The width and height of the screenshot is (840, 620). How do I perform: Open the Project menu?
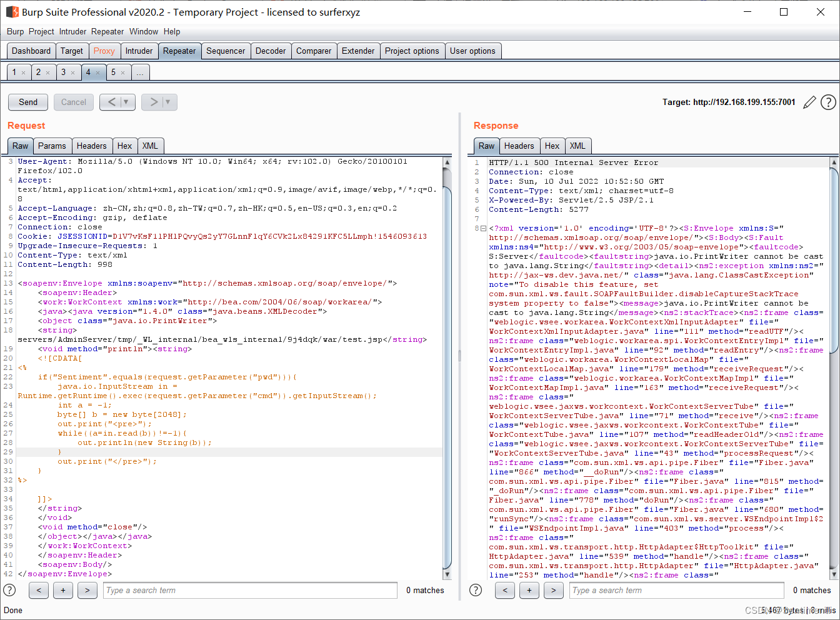tap(41, 31)
